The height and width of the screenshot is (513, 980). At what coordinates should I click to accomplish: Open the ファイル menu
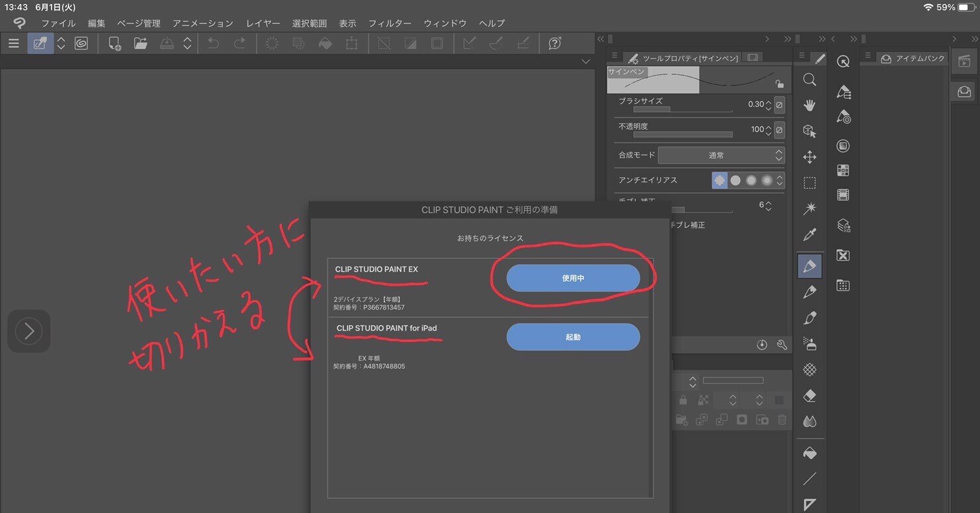click(x=58, y=23)
